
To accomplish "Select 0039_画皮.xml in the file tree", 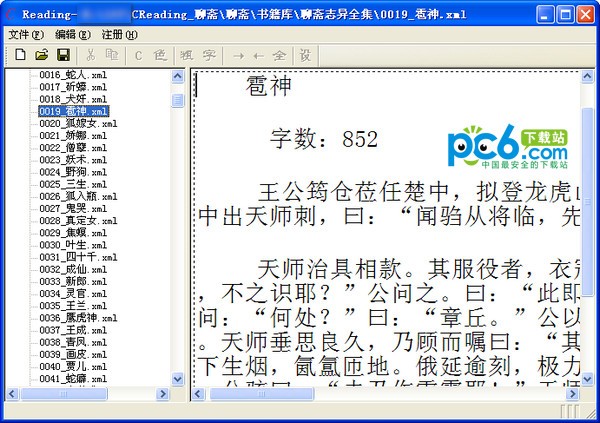I will click(73, 354).
